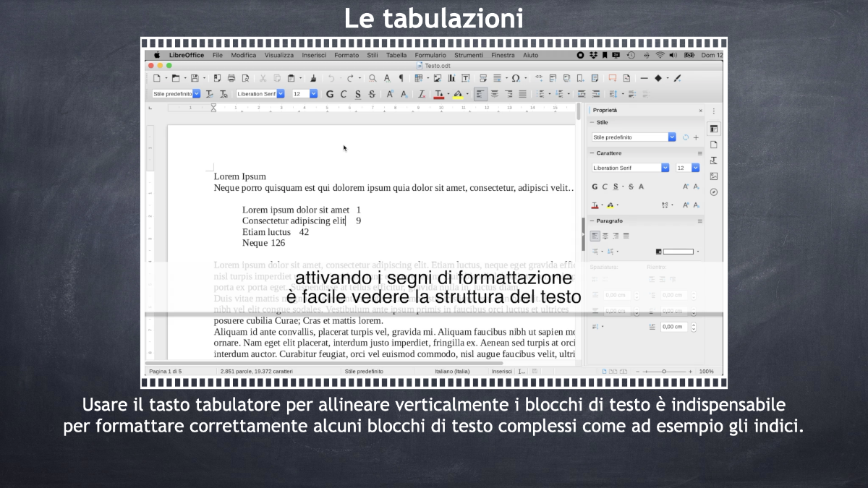Toggle underline S in formatting toolbar

point(358,94)
